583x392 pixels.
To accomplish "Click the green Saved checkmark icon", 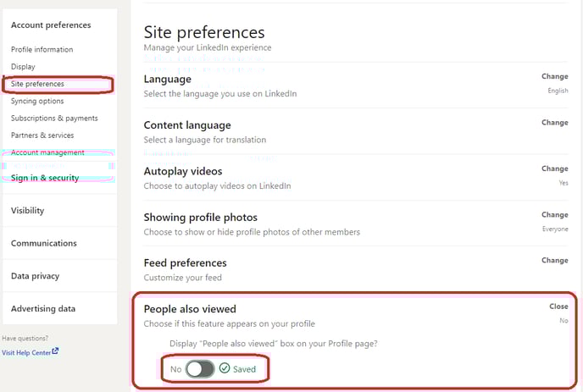I will [225, 368].
